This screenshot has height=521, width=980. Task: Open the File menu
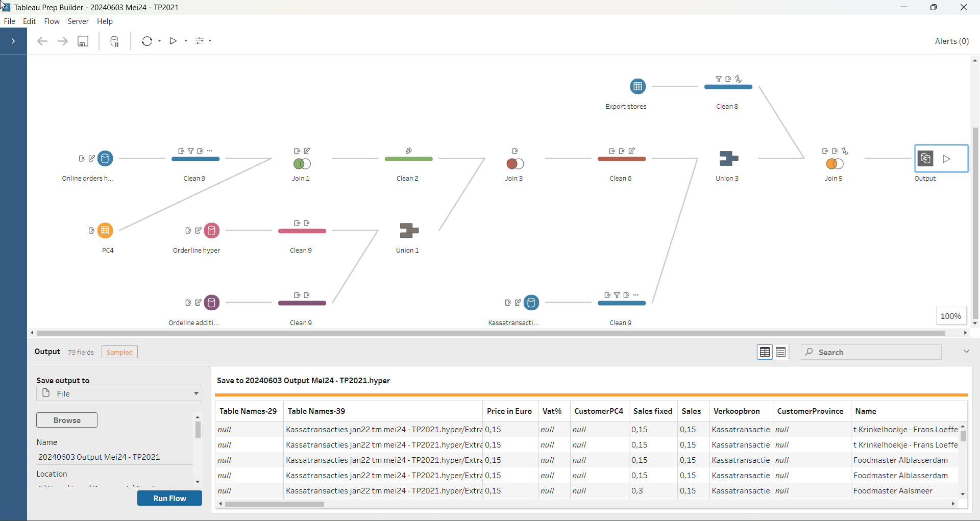9,21
